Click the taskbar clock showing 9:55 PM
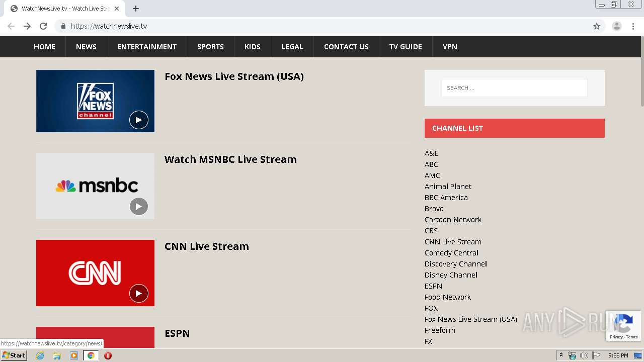Viewport: 644px width, 362px height. tap(618, 355)
